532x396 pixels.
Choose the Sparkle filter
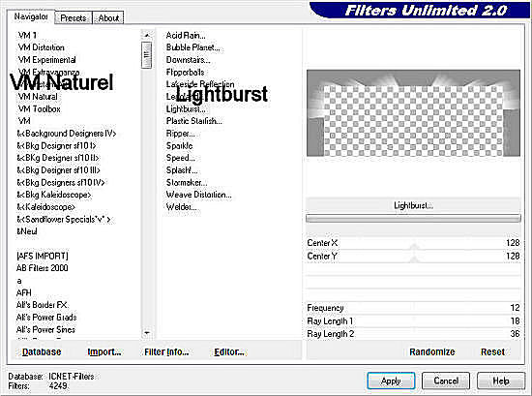pyautogui.click(x=180, y=145)
